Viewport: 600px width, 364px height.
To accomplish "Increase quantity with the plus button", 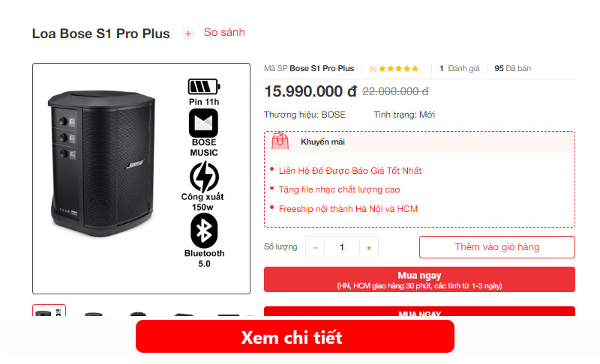I will pos(369,247).
